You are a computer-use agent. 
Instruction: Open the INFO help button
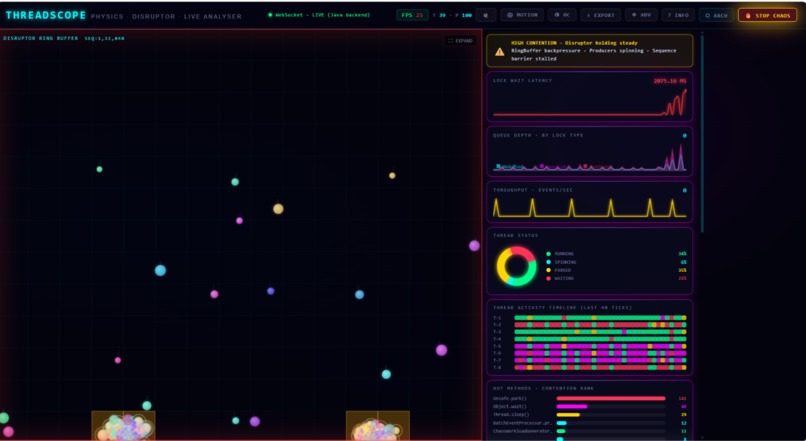678,15
